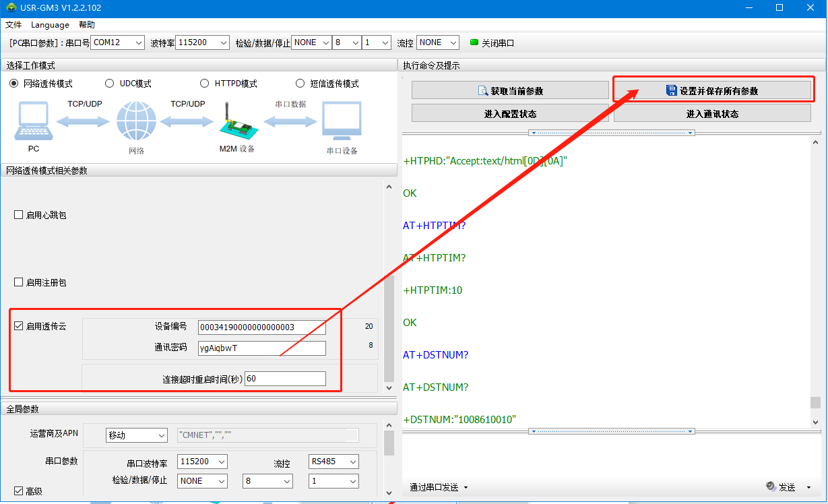
Task: Click the serial device monitor icon
Action: pyautogui.click(x=342, y=122)
